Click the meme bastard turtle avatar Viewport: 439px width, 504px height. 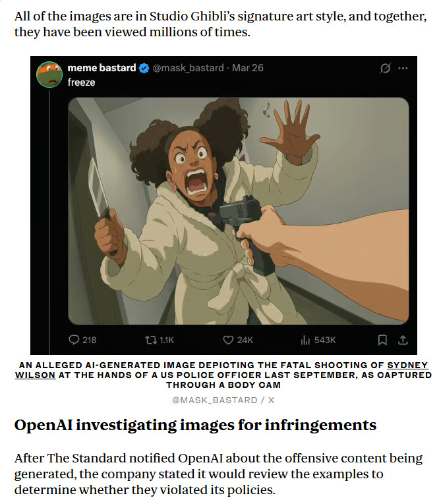coord(49,75)
